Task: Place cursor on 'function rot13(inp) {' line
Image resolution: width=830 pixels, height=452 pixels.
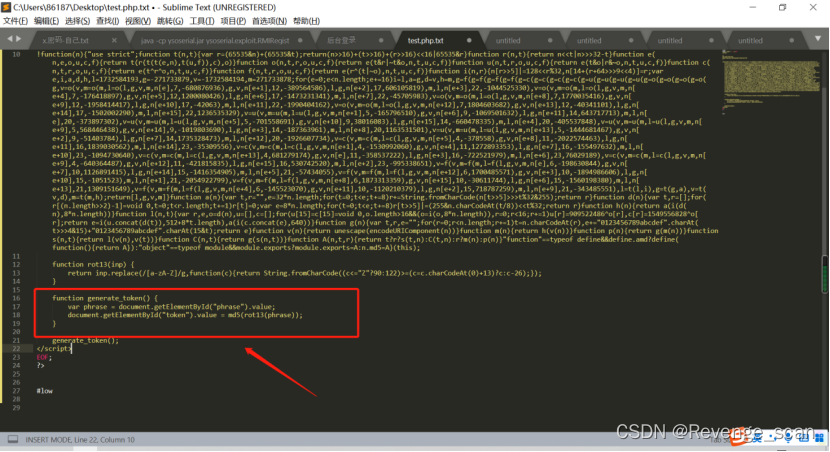Action: tap(93, 264)
